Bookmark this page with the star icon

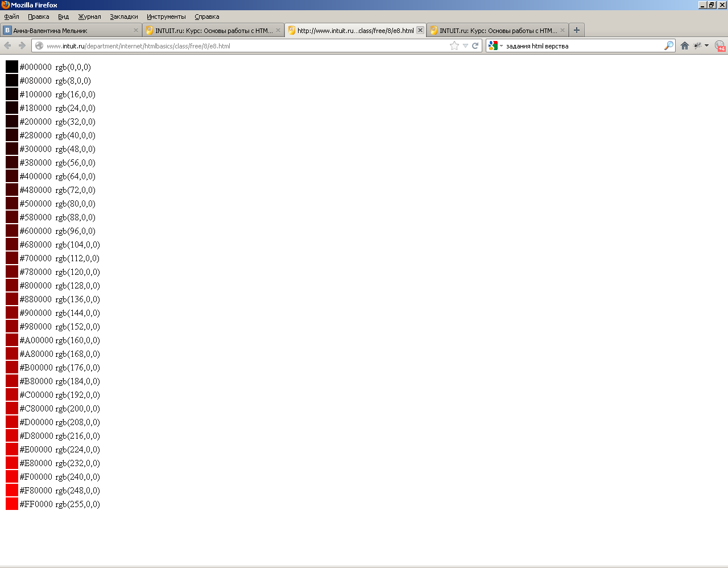click(x=454, y=46)
